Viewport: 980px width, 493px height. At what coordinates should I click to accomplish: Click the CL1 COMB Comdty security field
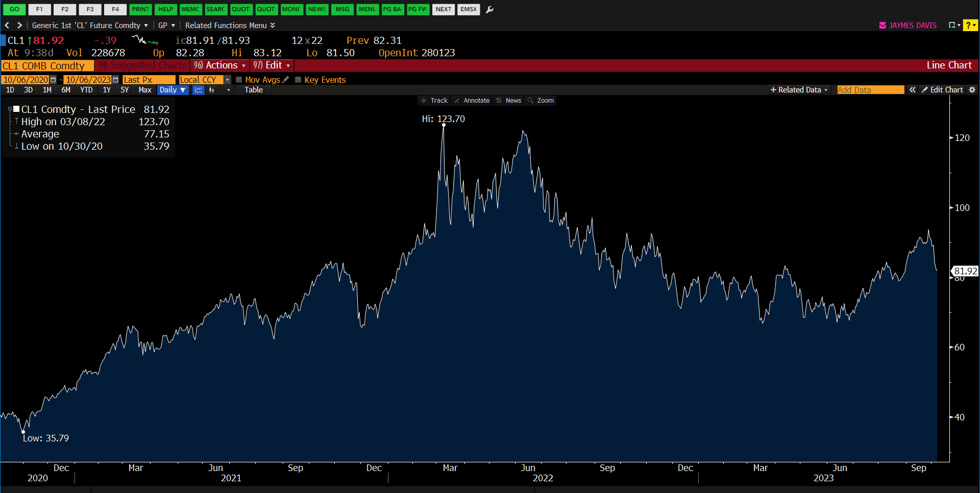(x=47, y=65)
